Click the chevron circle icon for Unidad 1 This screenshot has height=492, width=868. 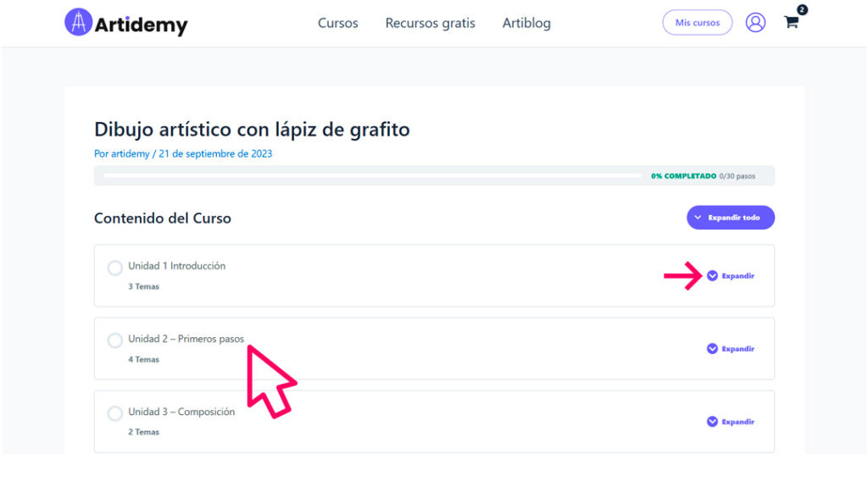point(712,276)
